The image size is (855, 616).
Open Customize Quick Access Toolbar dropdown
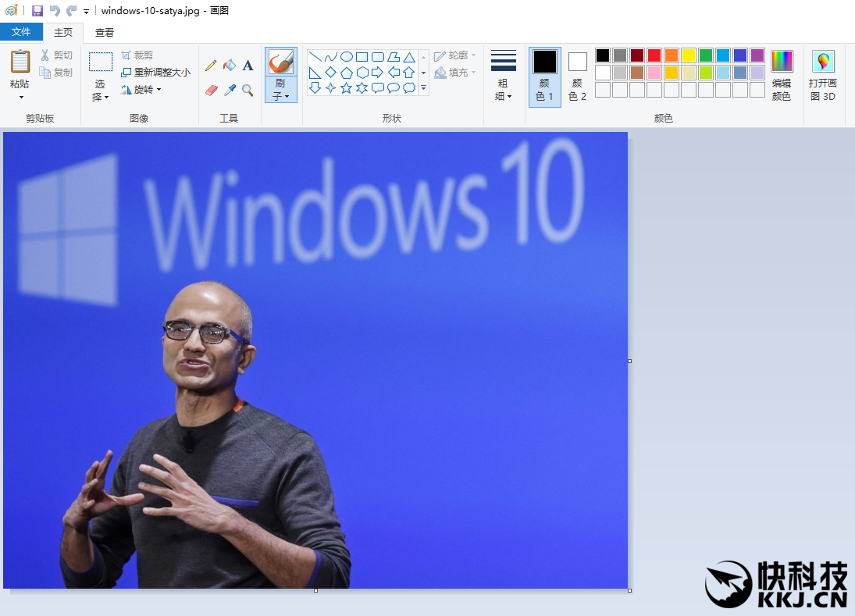pos(86,12)
